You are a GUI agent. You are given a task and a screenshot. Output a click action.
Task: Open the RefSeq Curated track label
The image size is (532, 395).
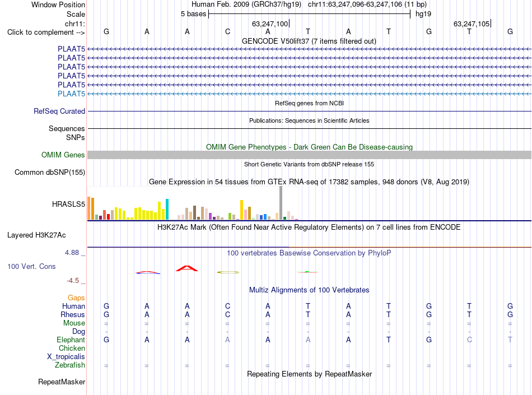[x=59, y=111]
